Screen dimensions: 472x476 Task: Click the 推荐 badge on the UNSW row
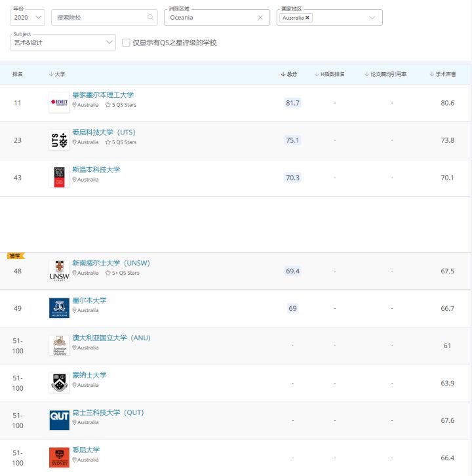coord(16,256)
